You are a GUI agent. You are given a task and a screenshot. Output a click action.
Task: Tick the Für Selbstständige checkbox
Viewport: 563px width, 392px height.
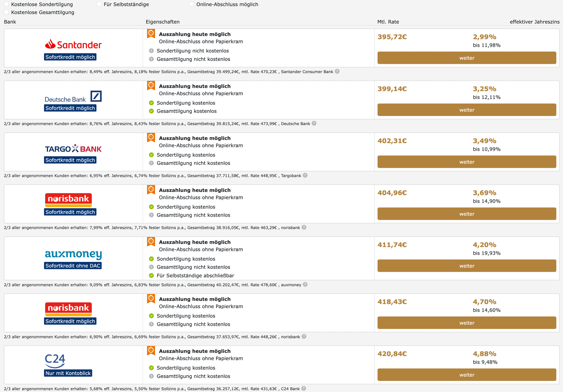(x=99, y=4)
